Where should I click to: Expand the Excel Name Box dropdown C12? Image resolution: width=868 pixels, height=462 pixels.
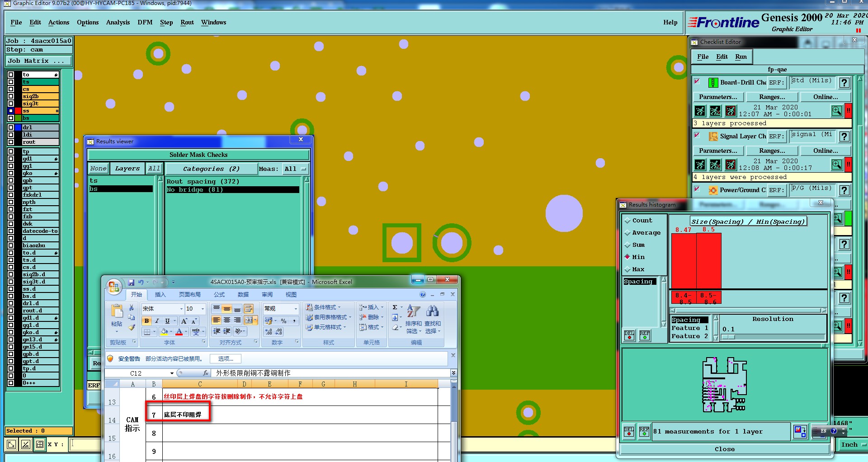click(172, 373)
